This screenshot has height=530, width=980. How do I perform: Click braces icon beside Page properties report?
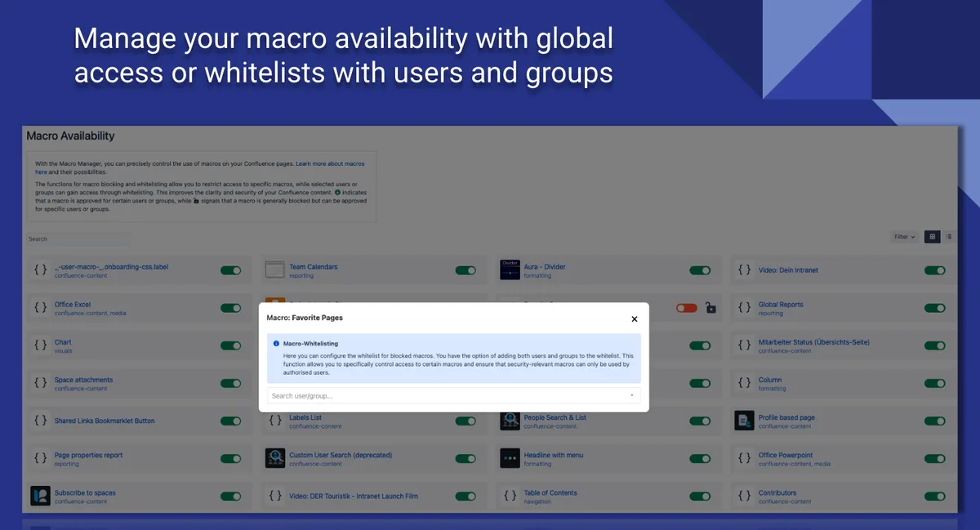[x=40, y=458]
